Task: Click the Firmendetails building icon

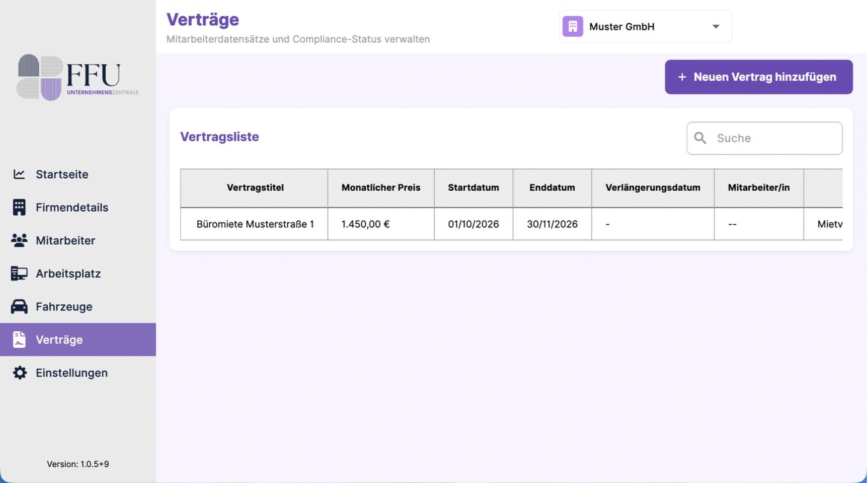Action: coord(19,208)
